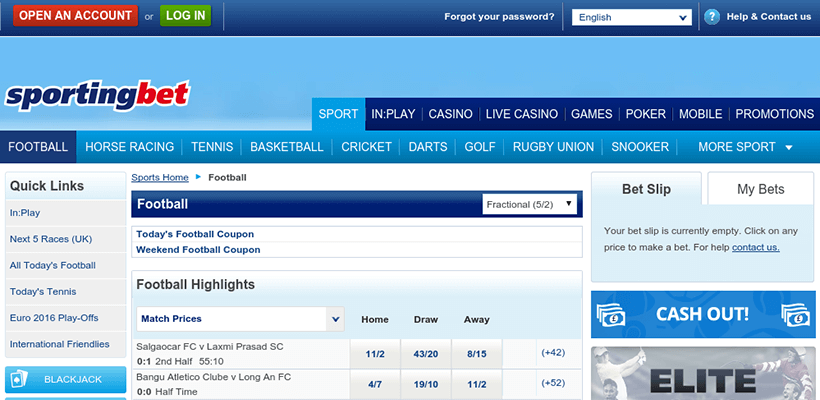Open Rugby Union section
820x400 pixels.
point(553,147)
